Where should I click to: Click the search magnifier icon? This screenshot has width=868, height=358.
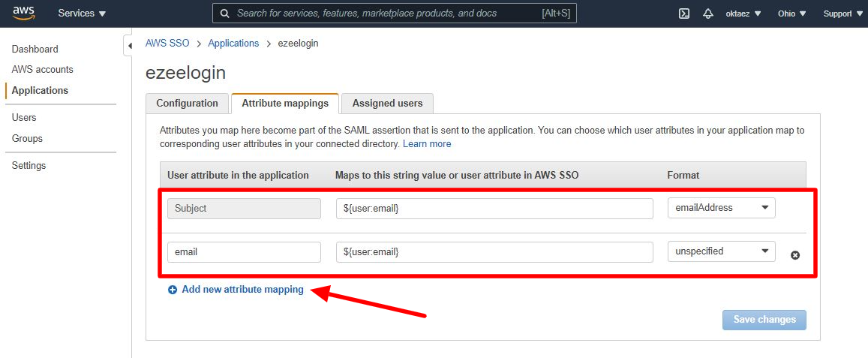coord(225,14)
